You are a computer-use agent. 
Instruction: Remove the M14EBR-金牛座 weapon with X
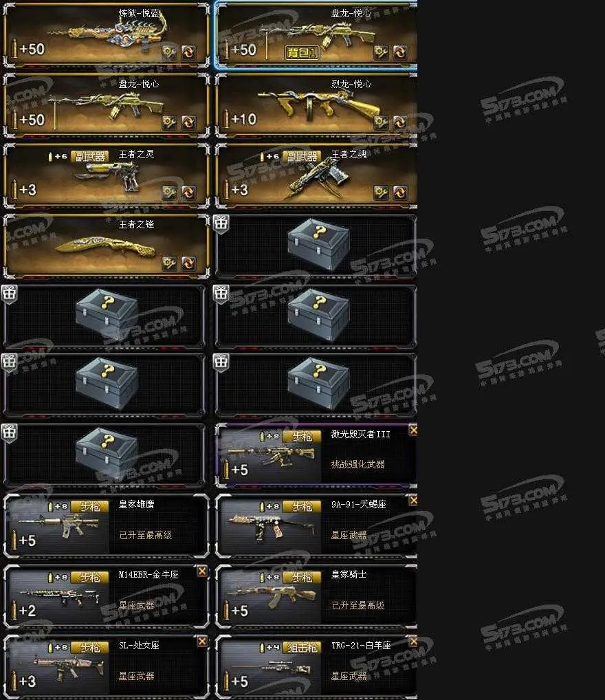202,571
